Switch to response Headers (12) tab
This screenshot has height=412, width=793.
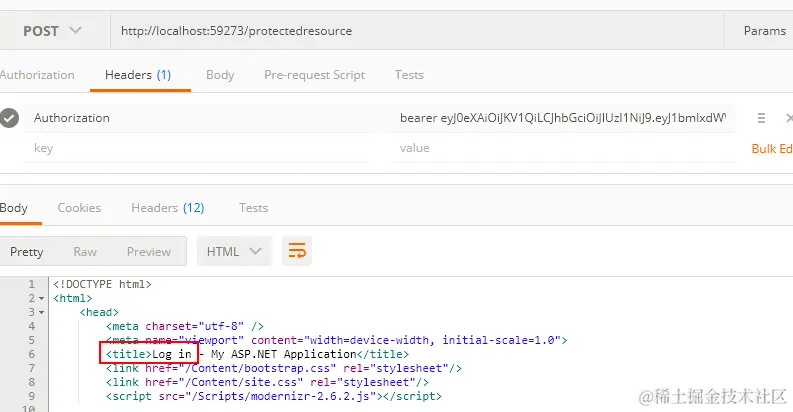[x=167, y=208]
